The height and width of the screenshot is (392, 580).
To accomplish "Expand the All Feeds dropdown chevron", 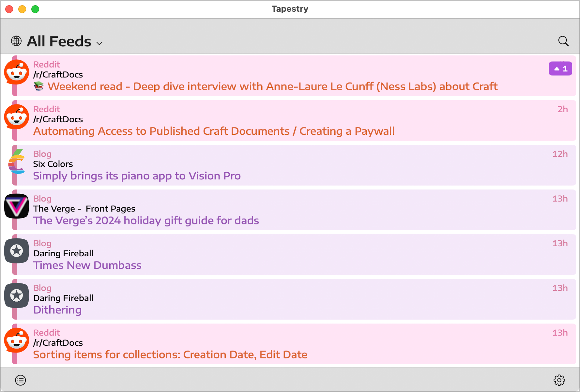I will pos(99,43).
